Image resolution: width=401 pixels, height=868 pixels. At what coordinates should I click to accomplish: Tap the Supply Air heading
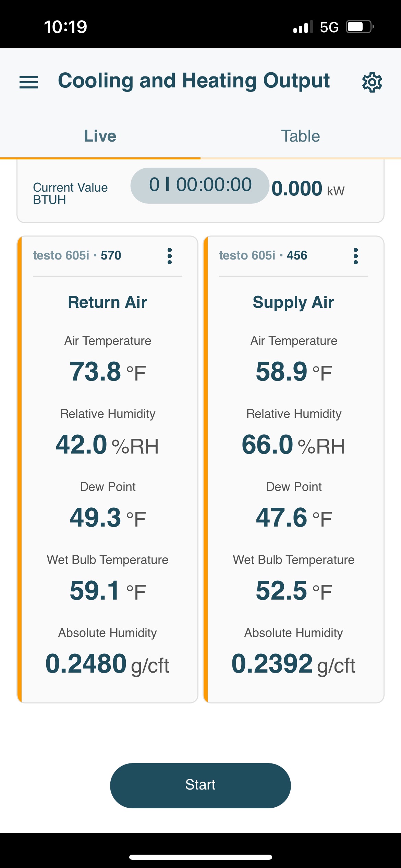pyautogui.click(x=293, y=302)
